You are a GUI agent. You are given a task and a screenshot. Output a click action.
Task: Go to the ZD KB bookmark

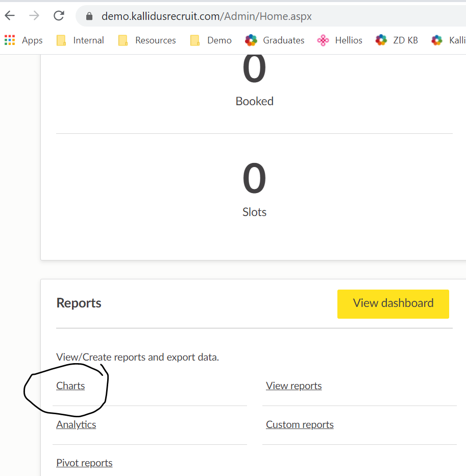(x=397, y=40)
